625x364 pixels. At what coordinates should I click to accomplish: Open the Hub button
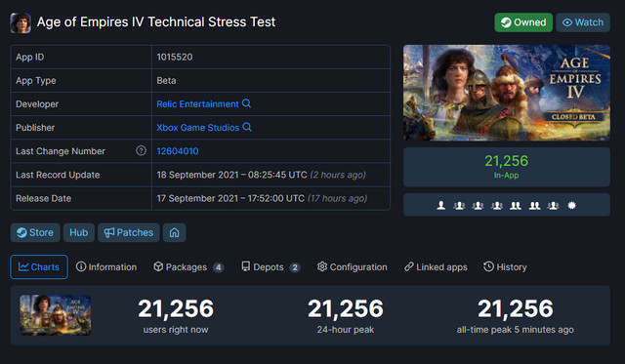click(78, 232)
